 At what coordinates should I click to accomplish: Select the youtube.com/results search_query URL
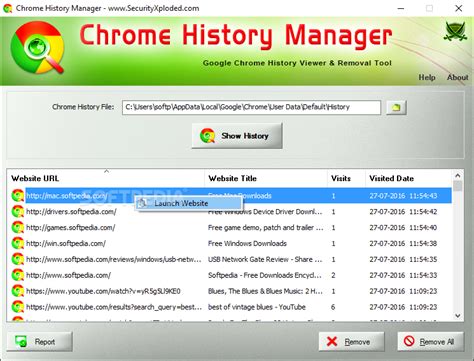coord(114,307)
